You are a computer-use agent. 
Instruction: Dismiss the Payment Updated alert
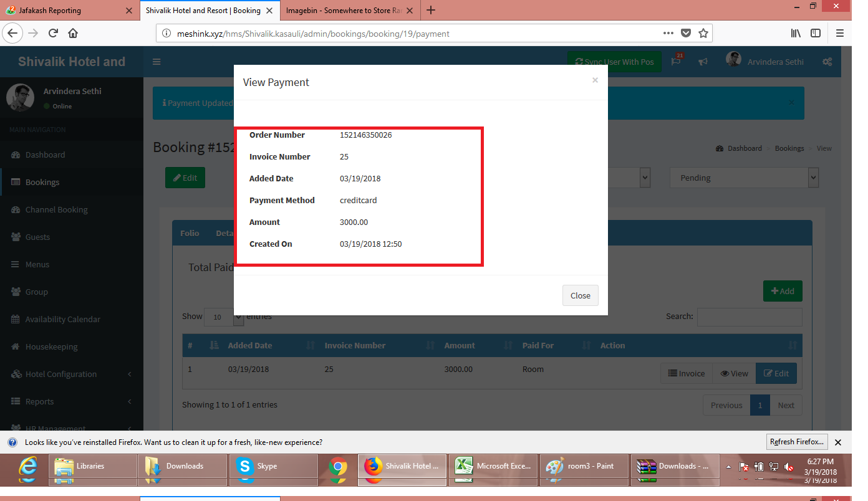791,102
